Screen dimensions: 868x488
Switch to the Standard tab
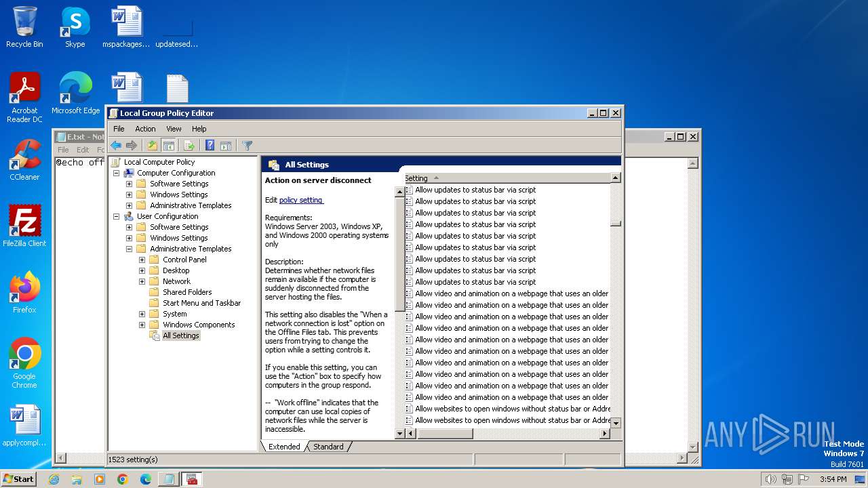tap(328, 447)
